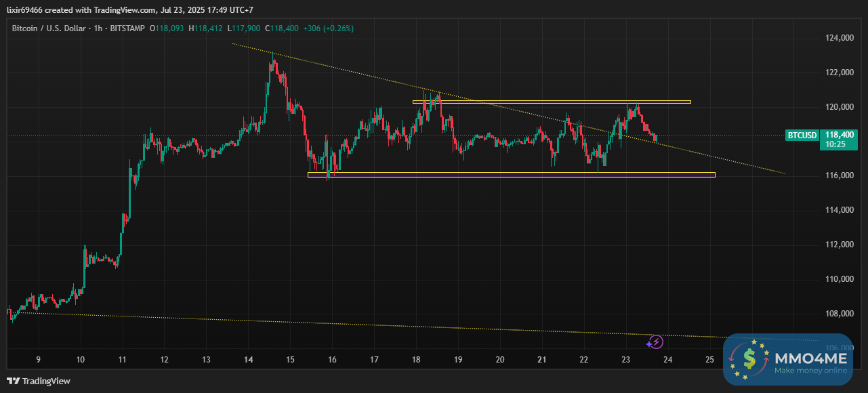Click the low value L117,900
The width and height of the screenshot is (868, 393).
click(x=245, y=28)
